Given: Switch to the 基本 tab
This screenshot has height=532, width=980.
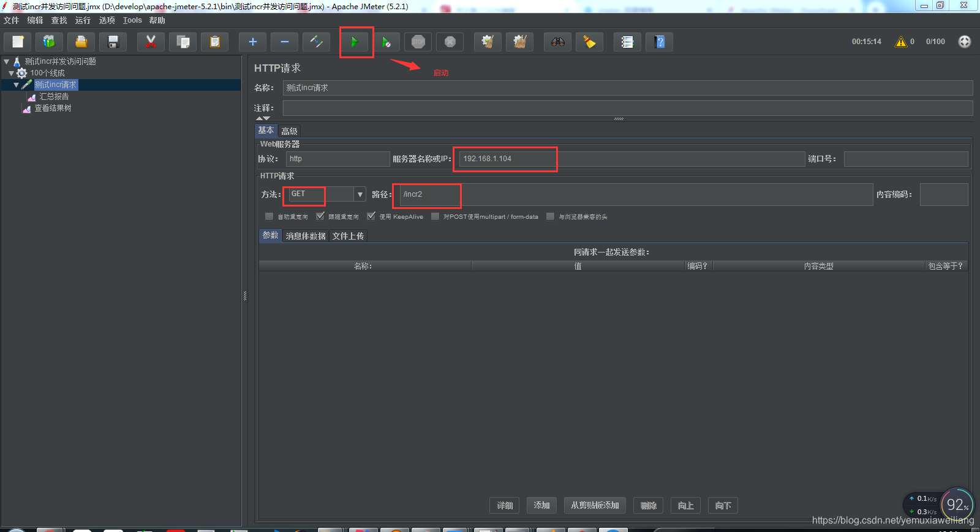Looking at the screenshot, I should [x=266, y=131].
